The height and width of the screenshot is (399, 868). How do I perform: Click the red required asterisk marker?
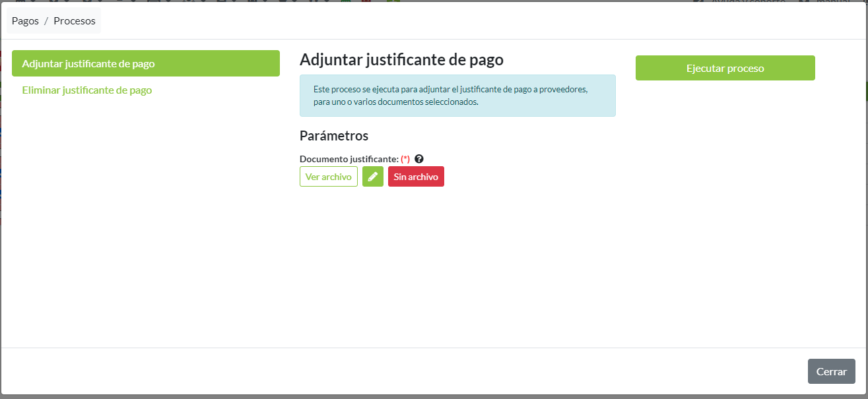pos(405,159)
